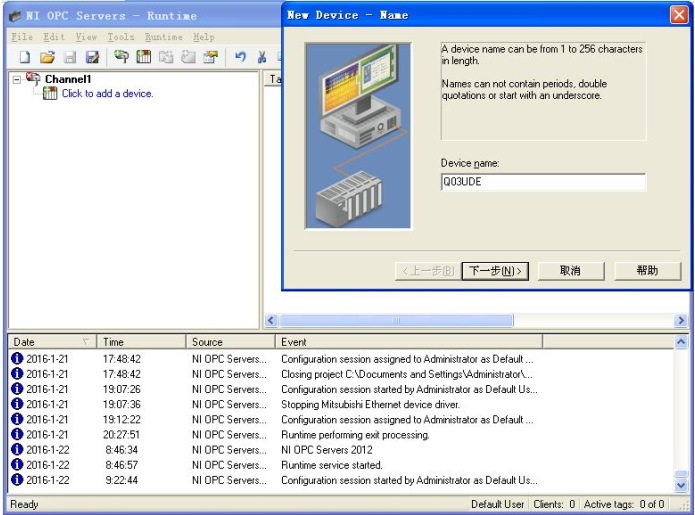Click the 19:07:26 time cell
The width and height of the screenshot is (695, 515).
pos(121,389)
